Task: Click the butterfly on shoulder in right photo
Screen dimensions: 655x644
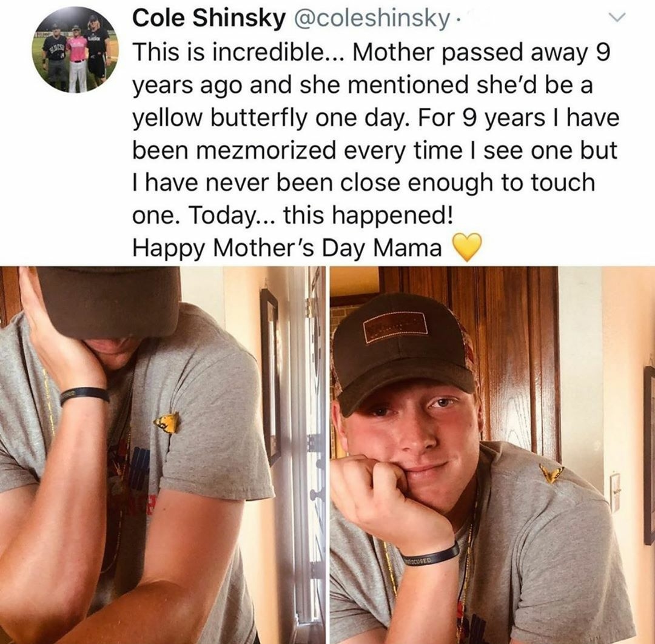Action: tap(551, 474)
